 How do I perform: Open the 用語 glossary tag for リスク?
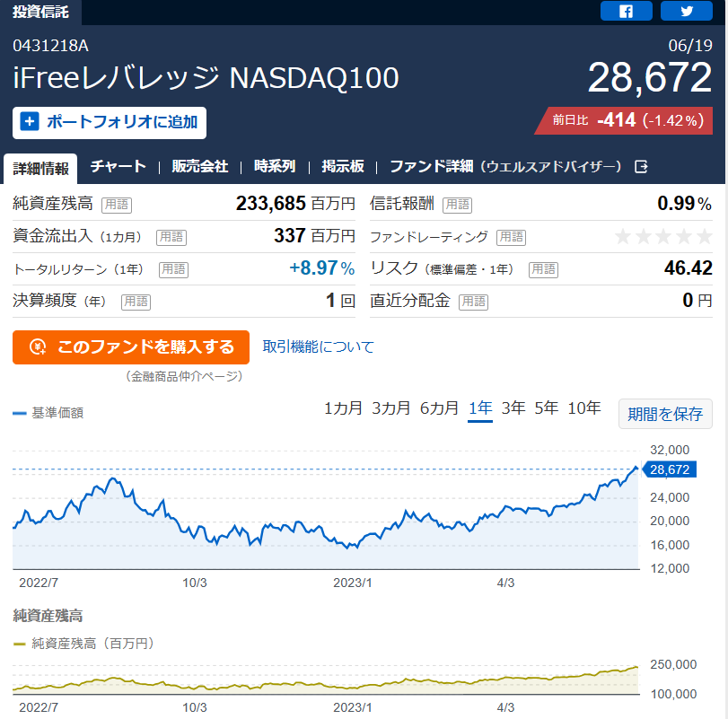point(543,269)
